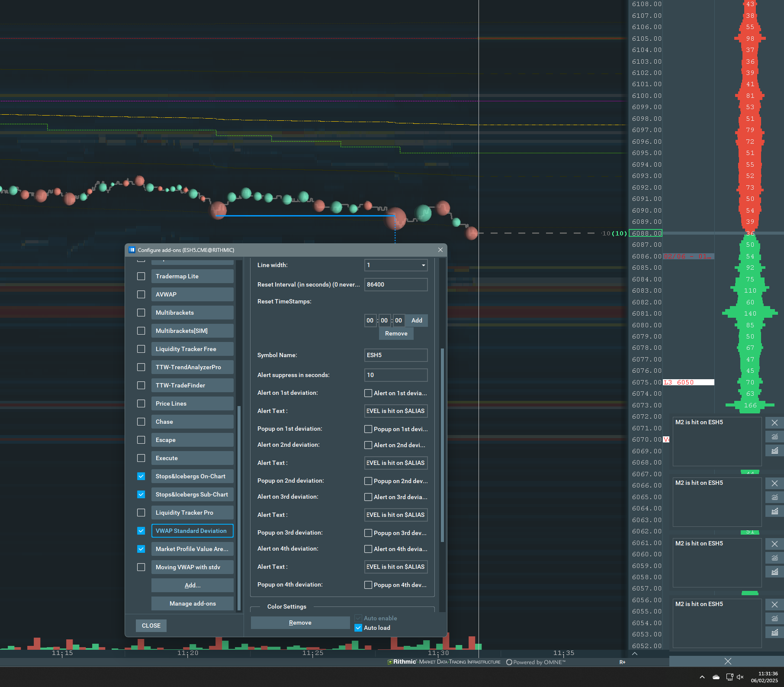The image size is (784, 687).
Task: Open the Line width dropdown
Action: click(x=395, y=265)
